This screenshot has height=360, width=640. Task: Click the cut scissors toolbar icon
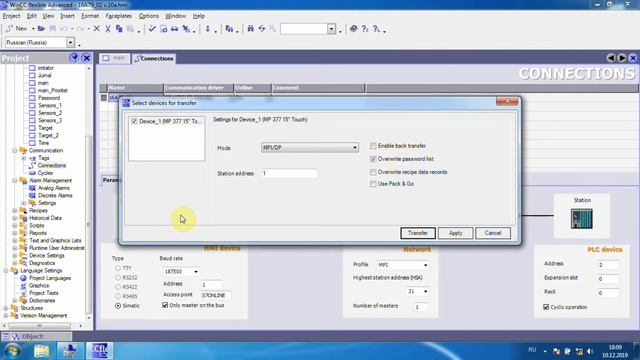(108, 29)
